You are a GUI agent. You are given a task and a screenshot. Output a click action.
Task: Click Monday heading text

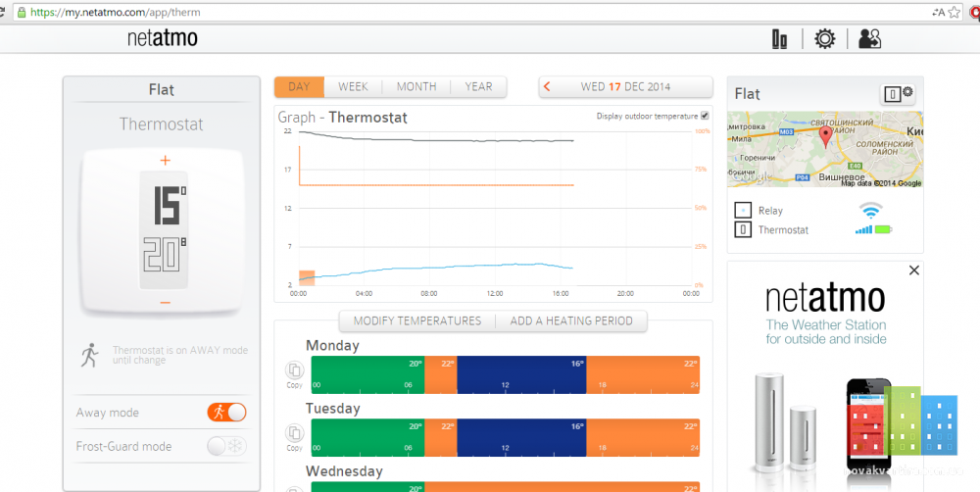[x=332, y=345]
